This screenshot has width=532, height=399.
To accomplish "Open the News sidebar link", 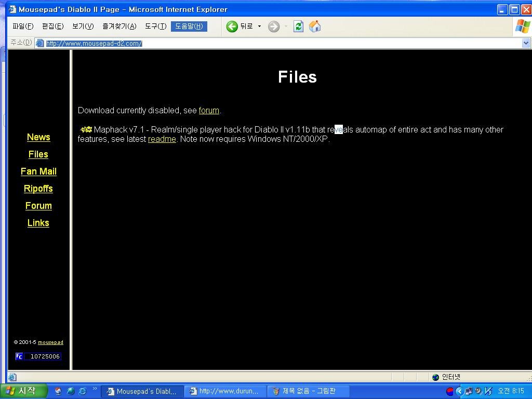I will point(38,137).
